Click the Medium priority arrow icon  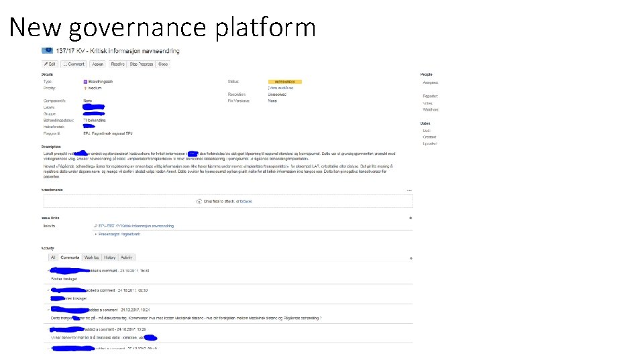(x=85, y=88)
